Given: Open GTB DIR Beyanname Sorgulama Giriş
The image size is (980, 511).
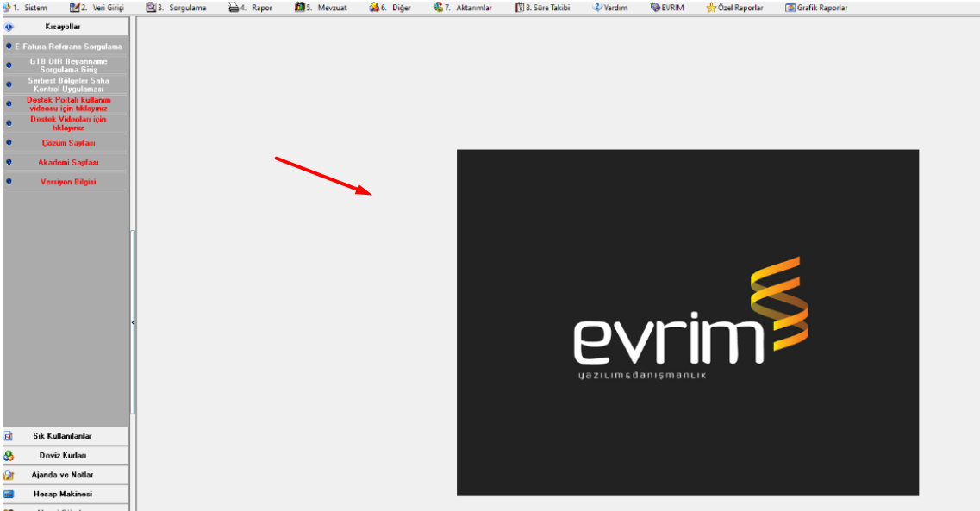Looking at the screenshot, I should tap(68, 65).
